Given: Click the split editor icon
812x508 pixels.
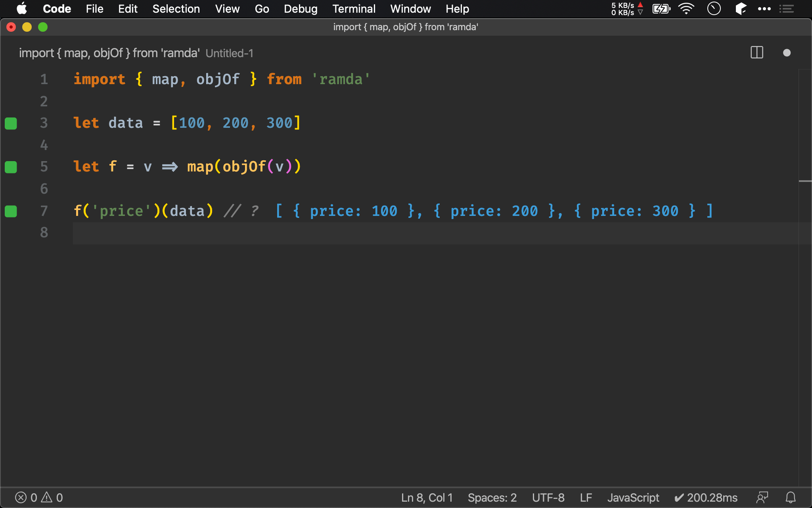Looking at the screenshot, I should 756,53.
